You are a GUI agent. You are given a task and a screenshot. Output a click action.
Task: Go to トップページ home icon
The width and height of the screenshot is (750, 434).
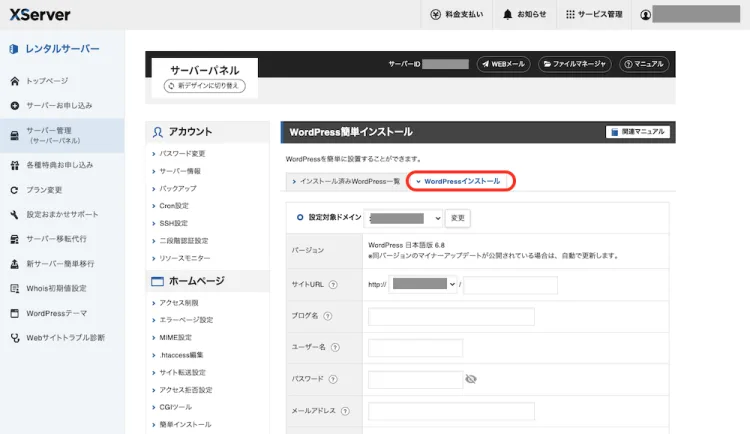[x=15, y=81]
